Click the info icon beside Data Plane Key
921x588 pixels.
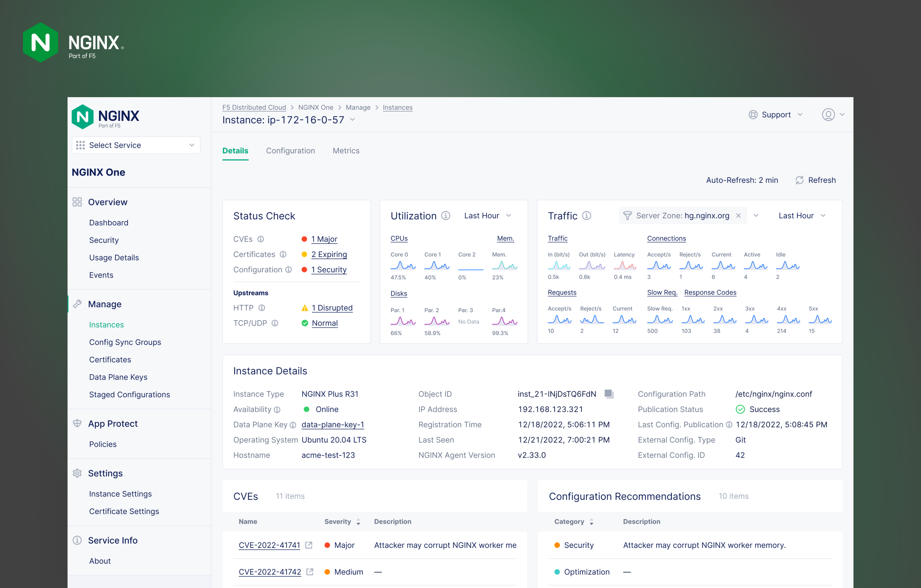point(293,425)
